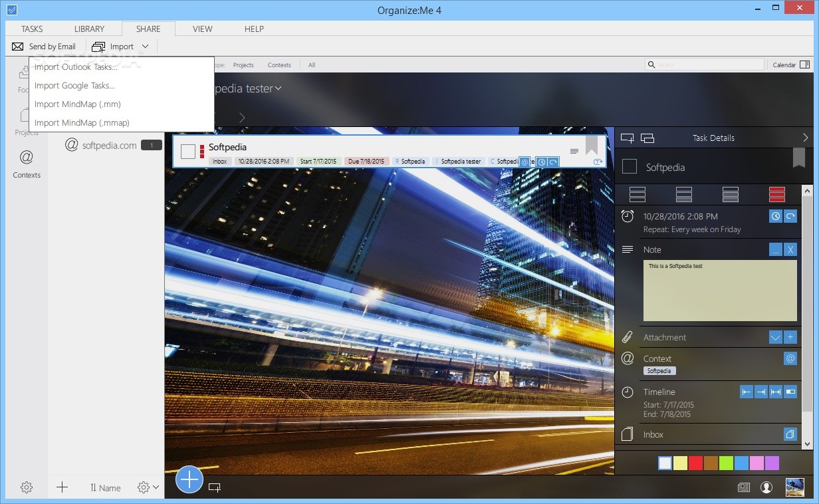Click the Softpedia context tag in details

point(659,371)
